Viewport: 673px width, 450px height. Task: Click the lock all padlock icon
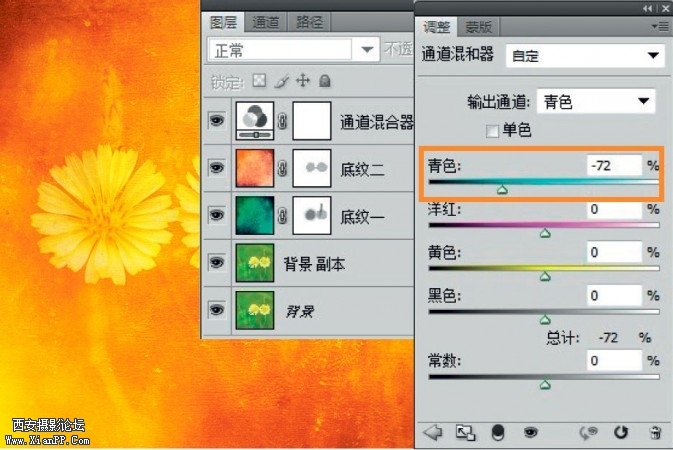coord(325,80)
